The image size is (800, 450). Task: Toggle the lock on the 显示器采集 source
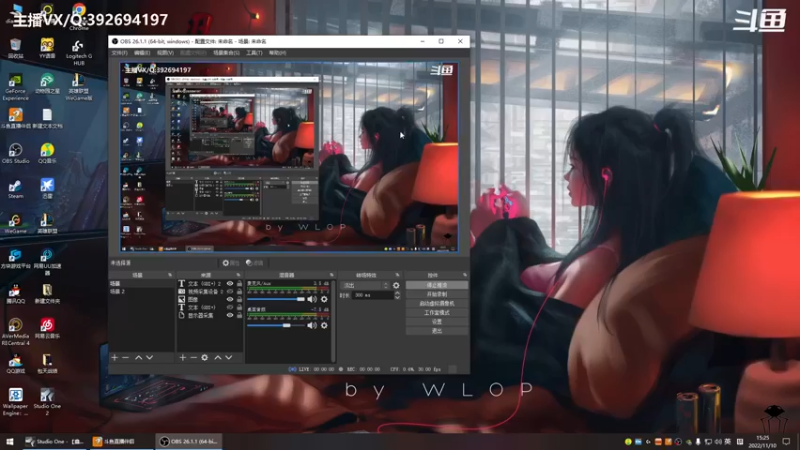point(239,315)
